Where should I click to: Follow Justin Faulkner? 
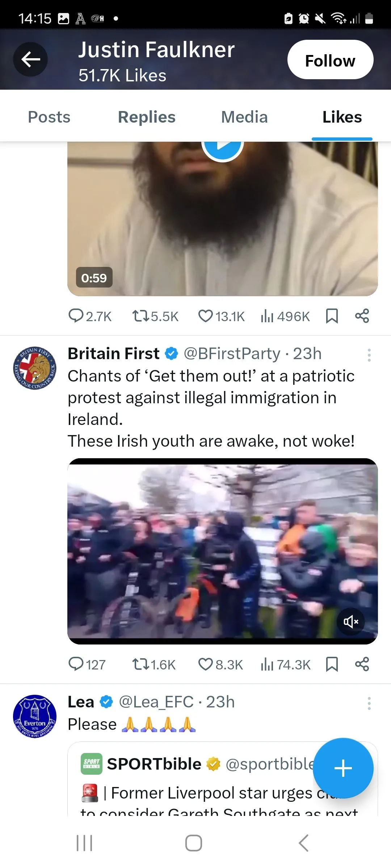point(330,60)
